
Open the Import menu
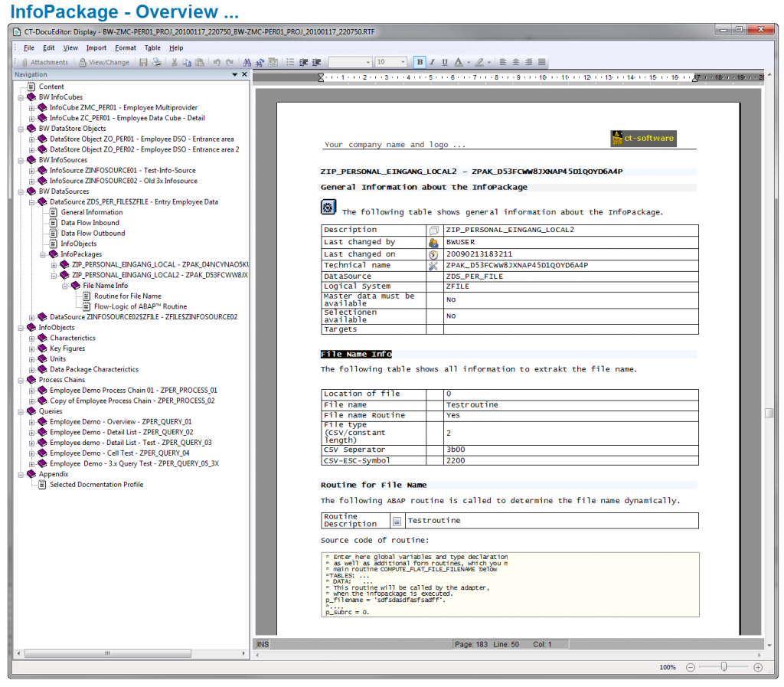[96, 47]
